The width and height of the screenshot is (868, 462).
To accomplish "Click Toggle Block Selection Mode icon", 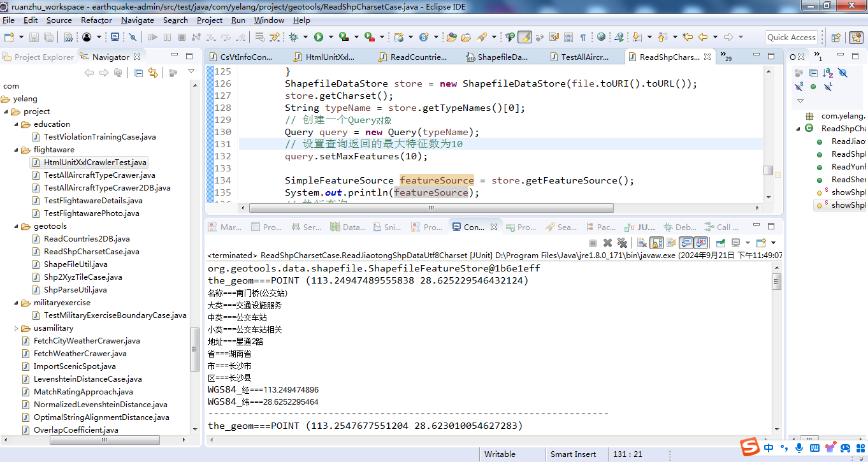I will click(x=568, y=37).
